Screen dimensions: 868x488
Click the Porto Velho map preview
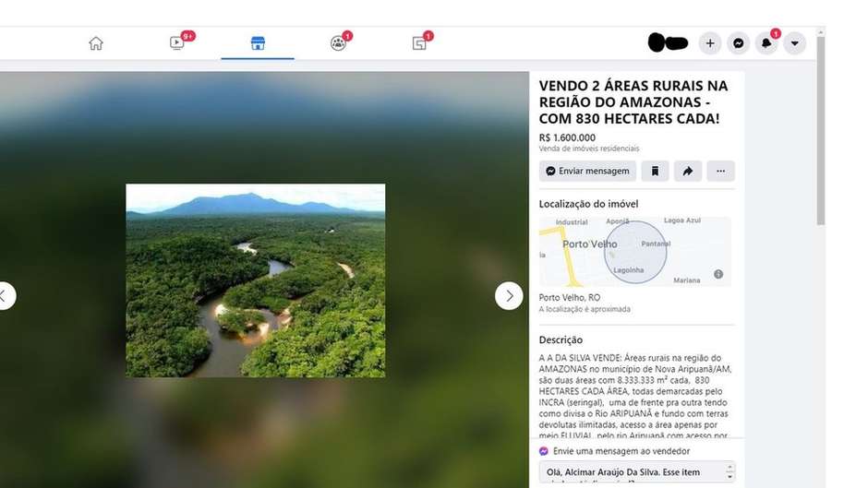(x=635, y=252)
